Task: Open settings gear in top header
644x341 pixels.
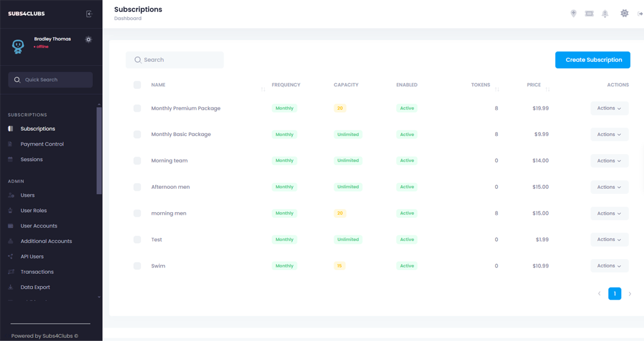Action: click(624, 14)
